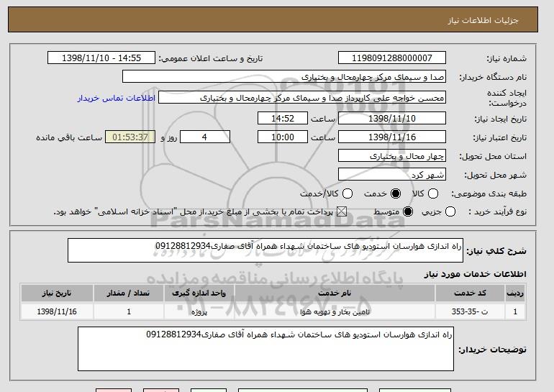Click the واحد اندازه گیری column header
Viewport: 554px width, 392px height.
click(199, 293)
